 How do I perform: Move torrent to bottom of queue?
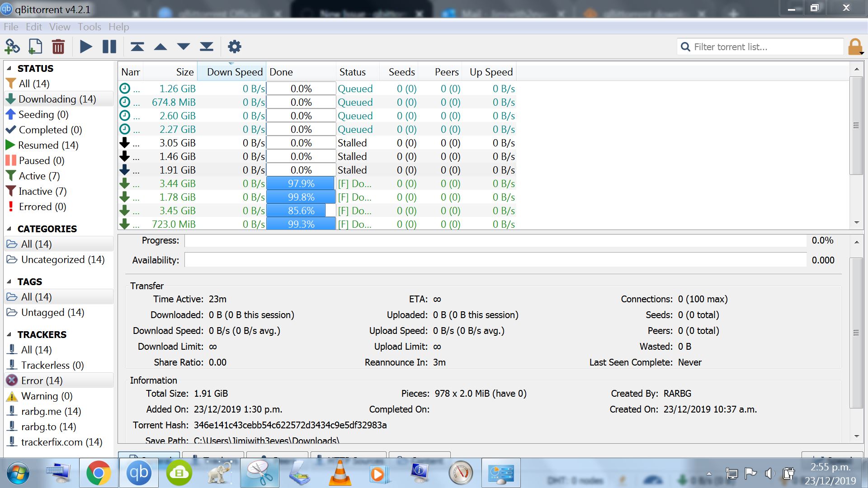pos(207,47)
